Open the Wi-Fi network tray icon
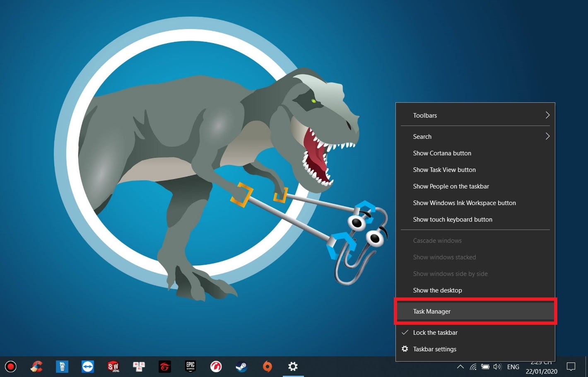Screen dimensions: 588x377 pyautogui.click(x=473, y=367)
